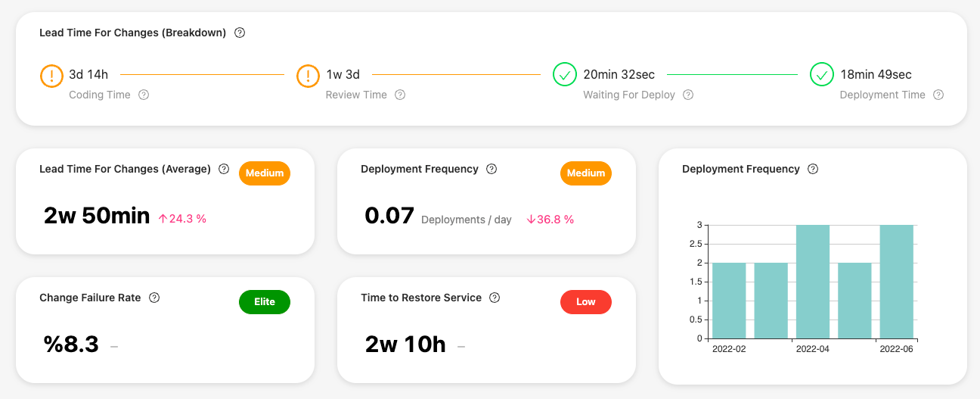The height and width of the screenshot is (399, 980).
Task: Click the 2022-04 bar in the chart
Action: coord(813,282)
